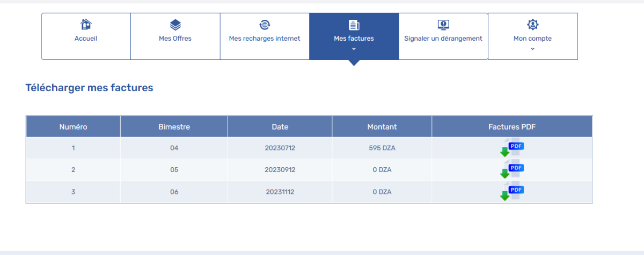
Task: Click the Mes factures document icon
Action: pos(354,25)
